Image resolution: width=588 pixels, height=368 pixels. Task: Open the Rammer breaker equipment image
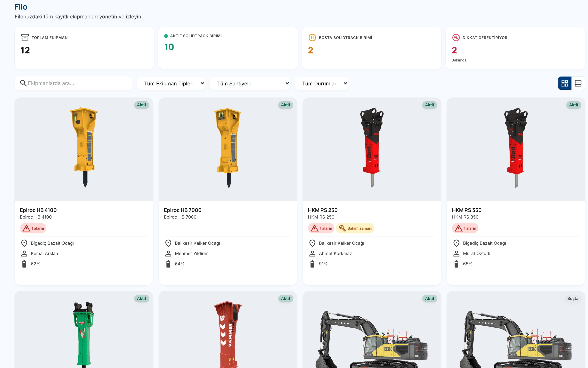pos(228,330)
